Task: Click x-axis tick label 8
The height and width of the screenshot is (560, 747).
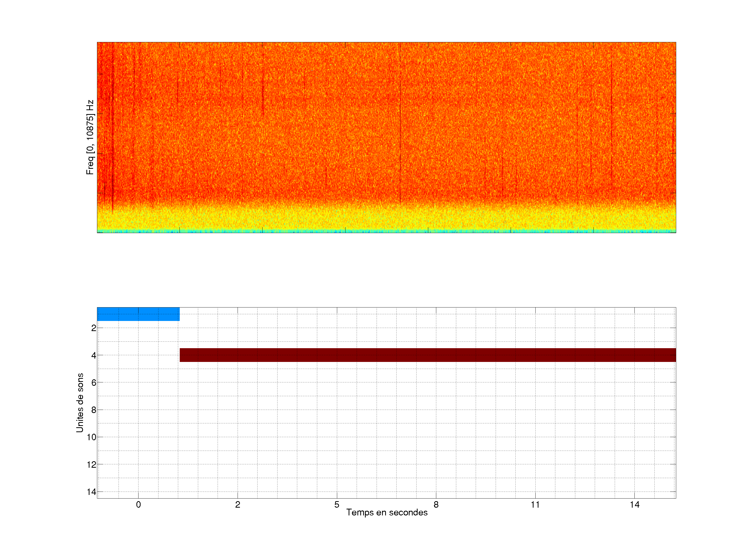Action: click(436, 505)
